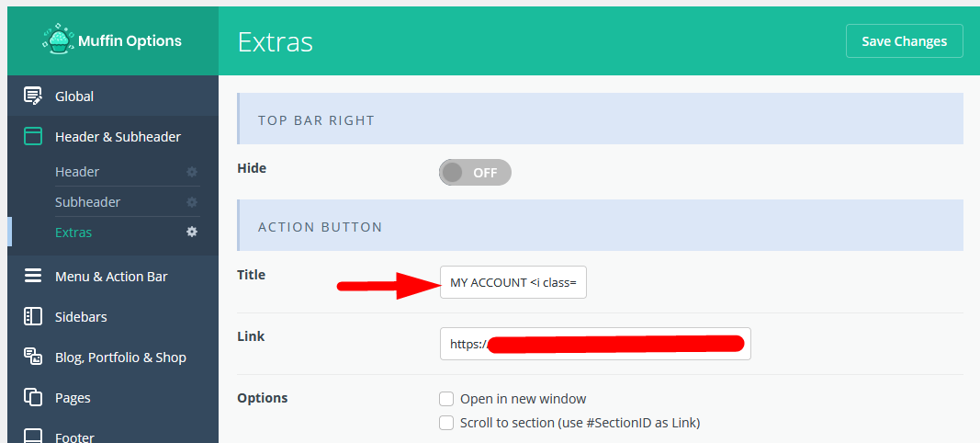The height and width of the screenshot is (443, 980).
Task: Enable the Scroll to section checkbox
Action: pyautogui.click(x=446, y=423)
